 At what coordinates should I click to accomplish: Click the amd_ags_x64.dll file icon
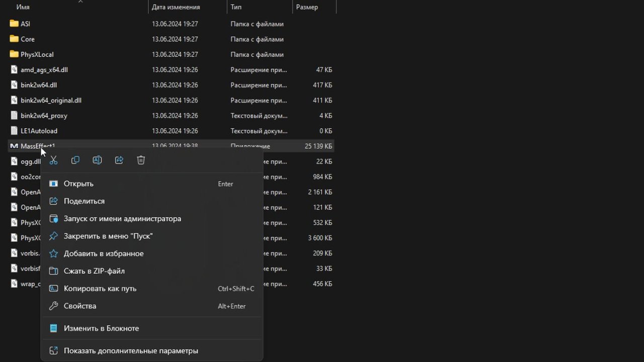(14, 70)
